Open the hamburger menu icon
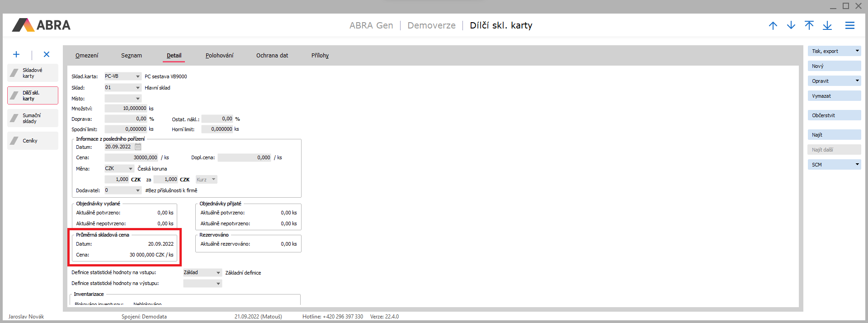Image resolution: width=868 pixels, height=323 pixels. (850, 26)
